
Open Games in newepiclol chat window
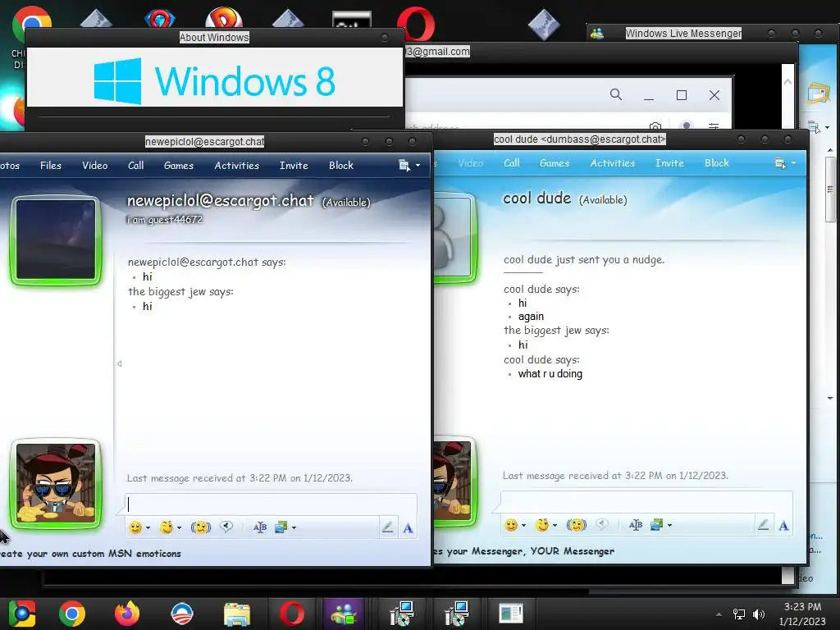tap(178, 166)
